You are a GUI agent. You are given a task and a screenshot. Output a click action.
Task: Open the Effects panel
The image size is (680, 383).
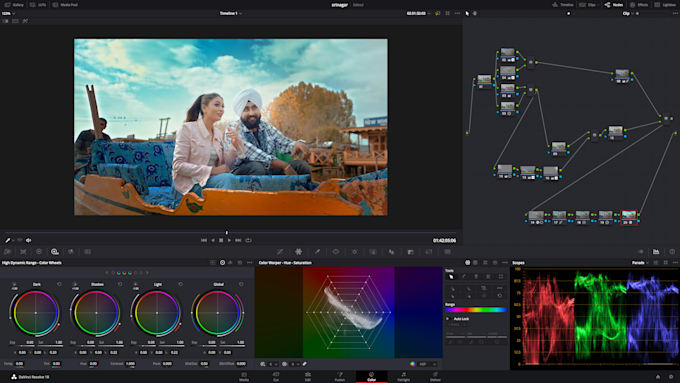(x=639, y=5)
